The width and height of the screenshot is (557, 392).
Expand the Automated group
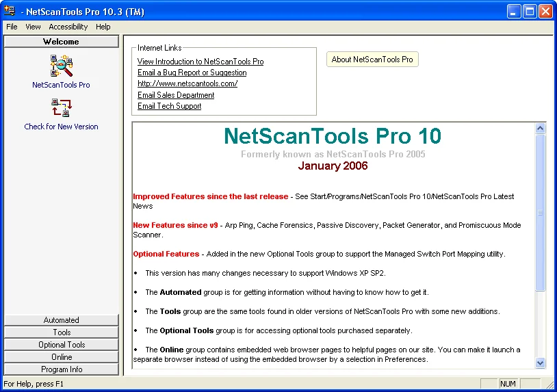(x=61, y=320)
